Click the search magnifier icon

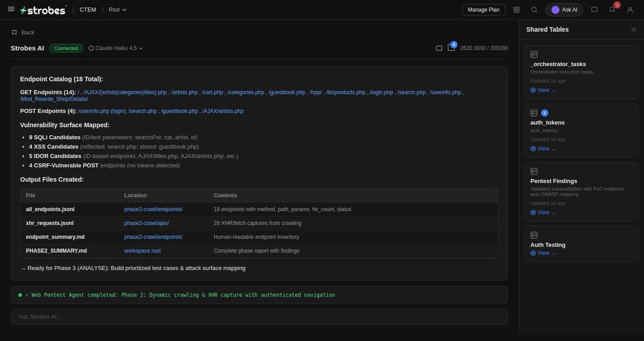[534, 10]
